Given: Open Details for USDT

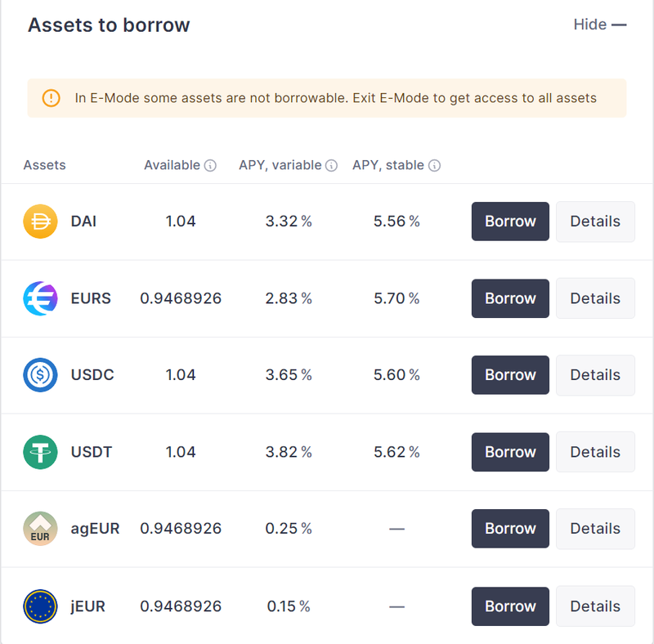Looking at the screenshot, I should [595, 452].
